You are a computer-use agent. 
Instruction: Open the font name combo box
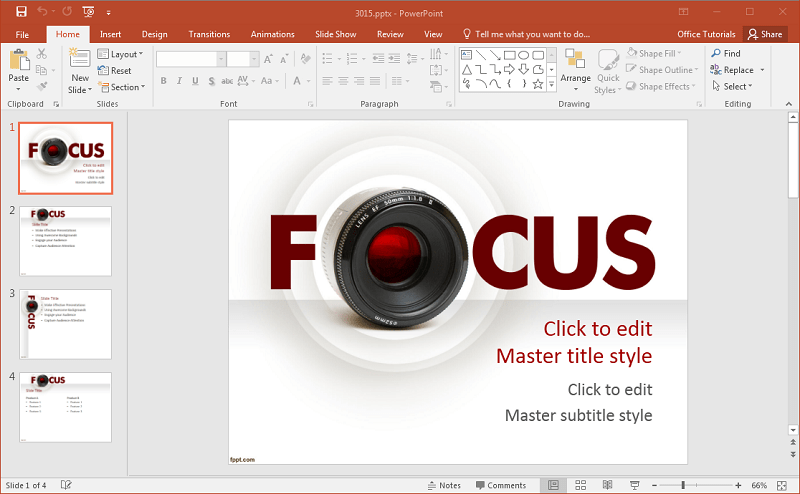pos(190,59)
